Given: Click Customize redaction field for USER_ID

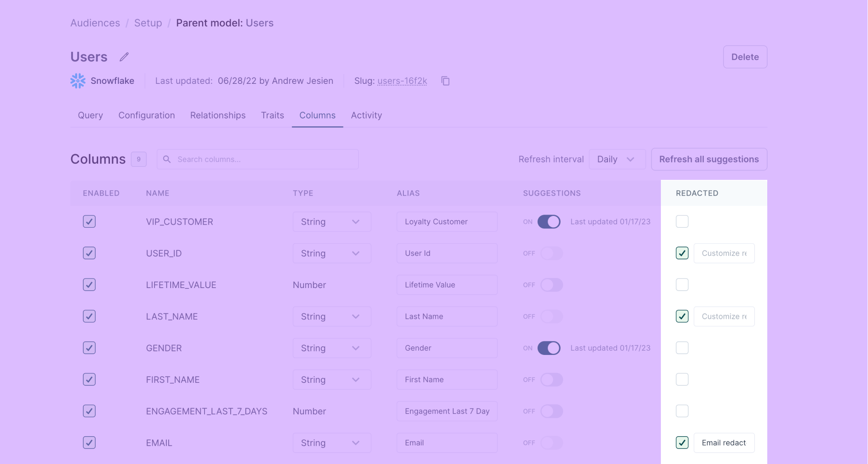Looking at the screenshot, I should coord(724,253).
